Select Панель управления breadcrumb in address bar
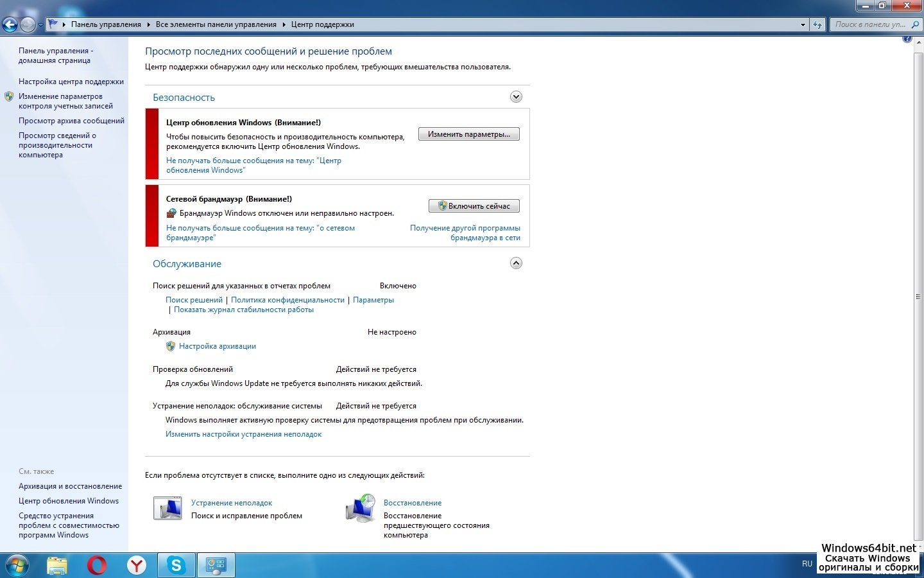Screen dimensions: 924x578 coord(106,24)
